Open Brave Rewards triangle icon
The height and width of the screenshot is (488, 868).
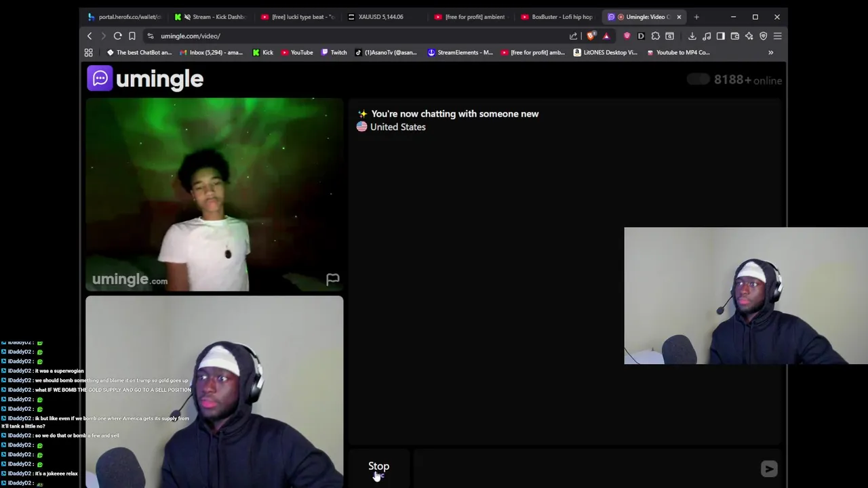coord(606,36)
